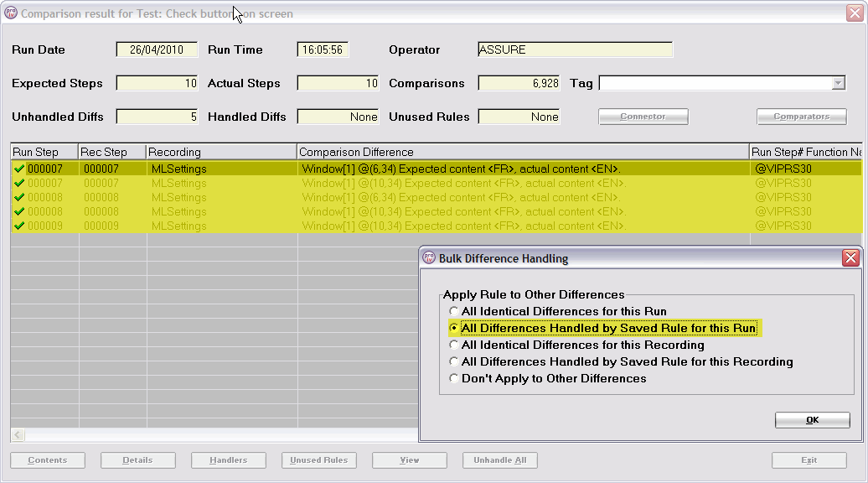Sort by the Rec Step column header
Viewport: 868px width, 483px height.
pyautogui.click(x=112, y=152)
